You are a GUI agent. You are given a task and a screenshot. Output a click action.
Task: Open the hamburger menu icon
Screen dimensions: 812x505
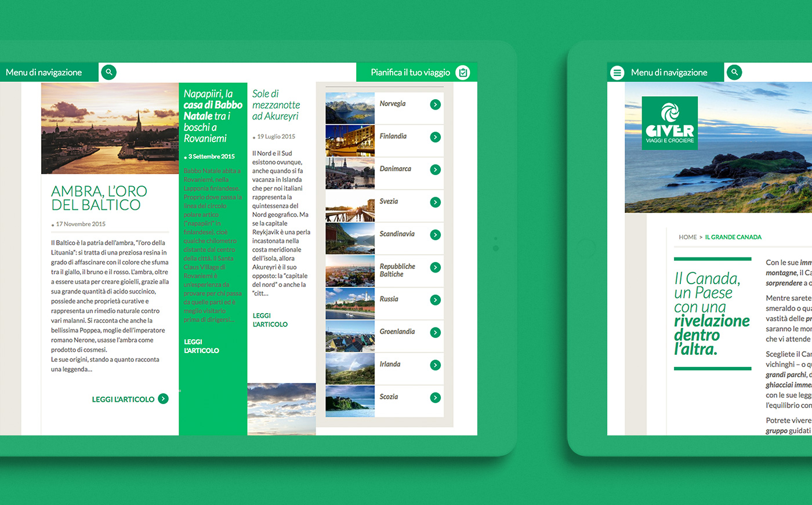[617, 72]
